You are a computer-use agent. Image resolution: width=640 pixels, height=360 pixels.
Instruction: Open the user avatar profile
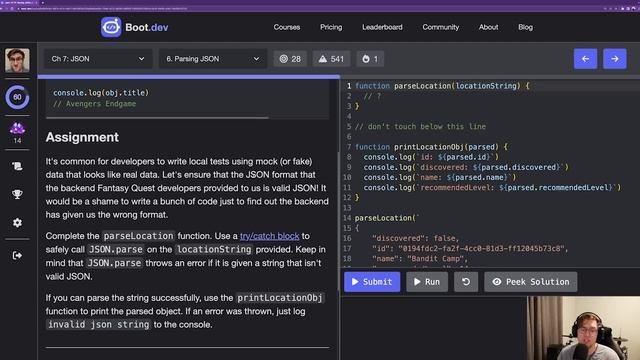point(17,60)
